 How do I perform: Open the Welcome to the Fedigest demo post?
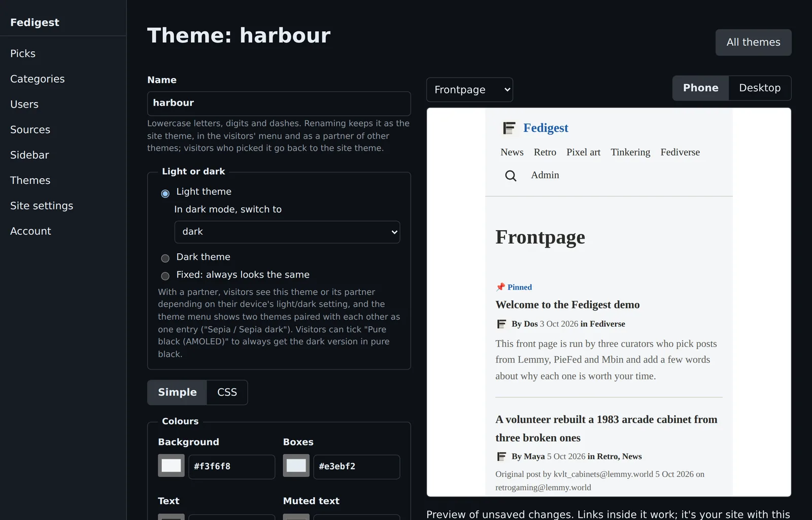567,304
